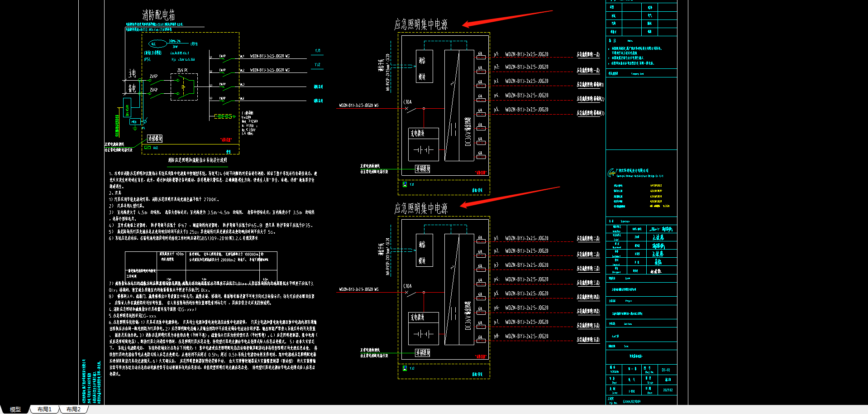Click the 25/4 PC transfer switch symbol
Image resolution: width=868 pixels, height=414 pixels.
[x=183, y=87]
